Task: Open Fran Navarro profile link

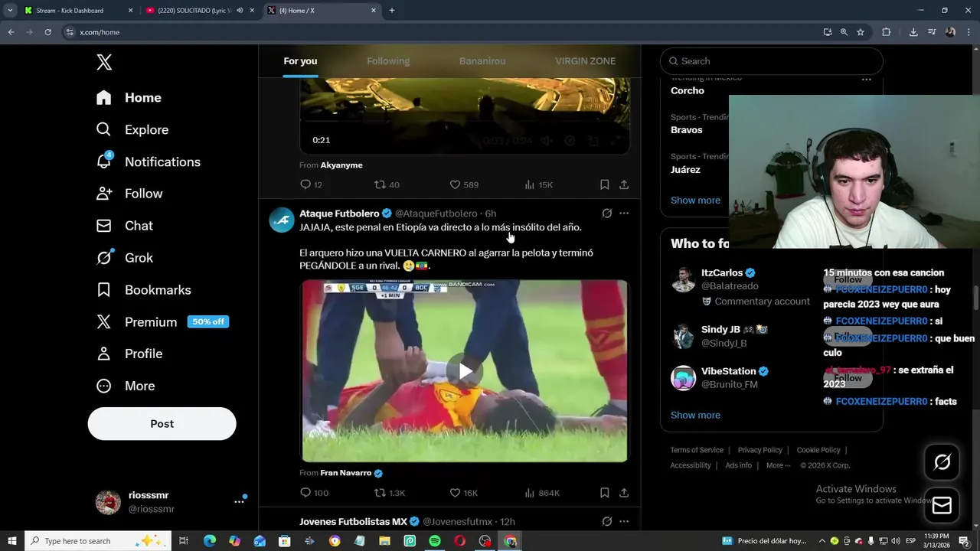Action: point(346,473)
